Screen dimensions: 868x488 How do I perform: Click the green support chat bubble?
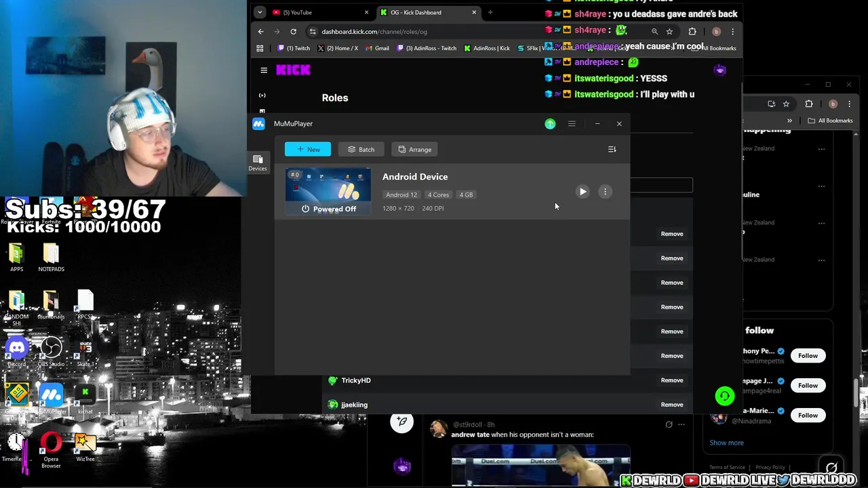point(724,396)
